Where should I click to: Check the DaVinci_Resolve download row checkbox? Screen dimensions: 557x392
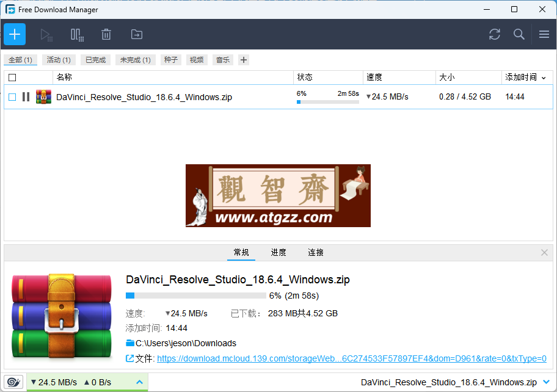tap(12, 97)
